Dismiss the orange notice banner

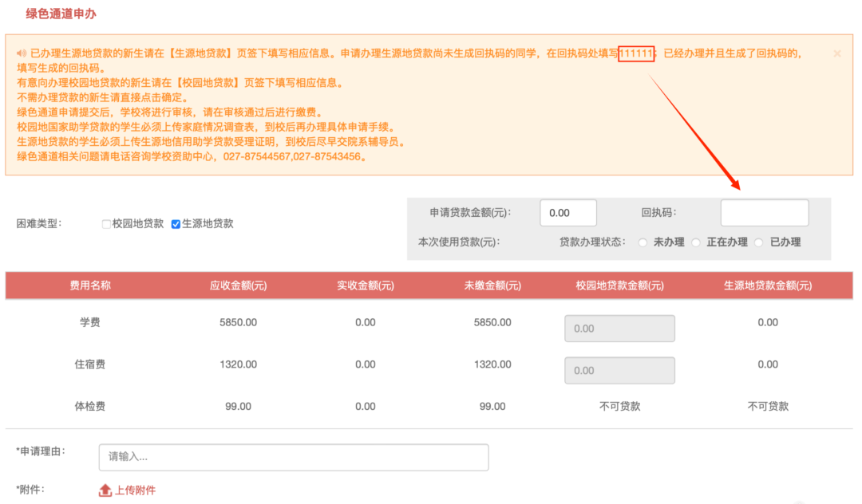point(836,53)
